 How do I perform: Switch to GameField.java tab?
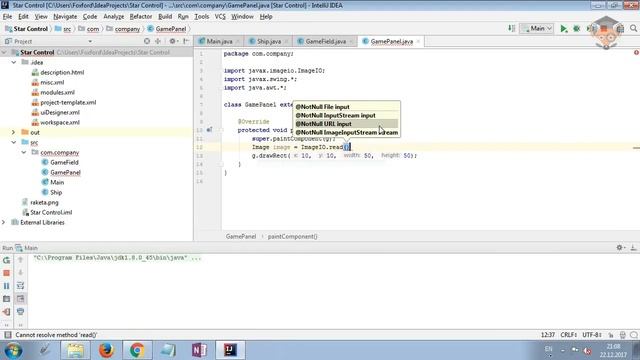[x=325, y=41]
